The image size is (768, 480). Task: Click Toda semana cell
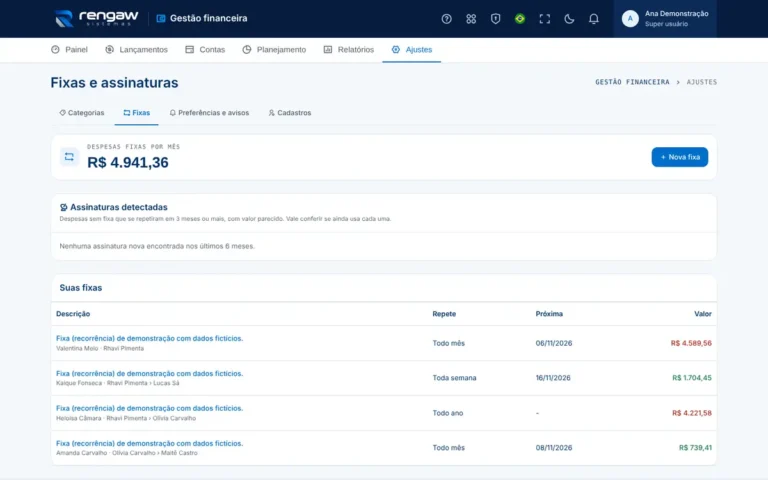(454, 378)
